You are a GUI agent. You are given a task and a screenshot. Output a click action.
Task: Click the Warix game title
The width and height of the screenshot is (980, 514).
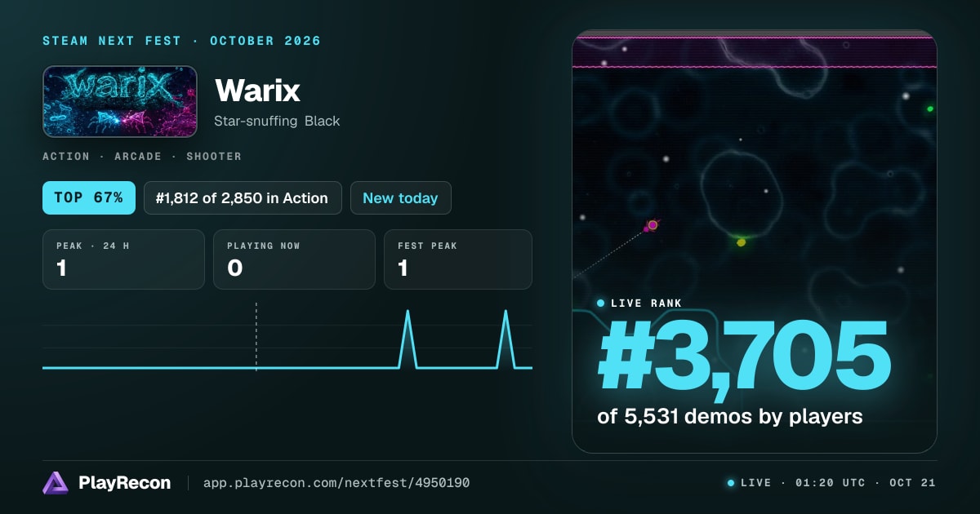coord(258,91)
